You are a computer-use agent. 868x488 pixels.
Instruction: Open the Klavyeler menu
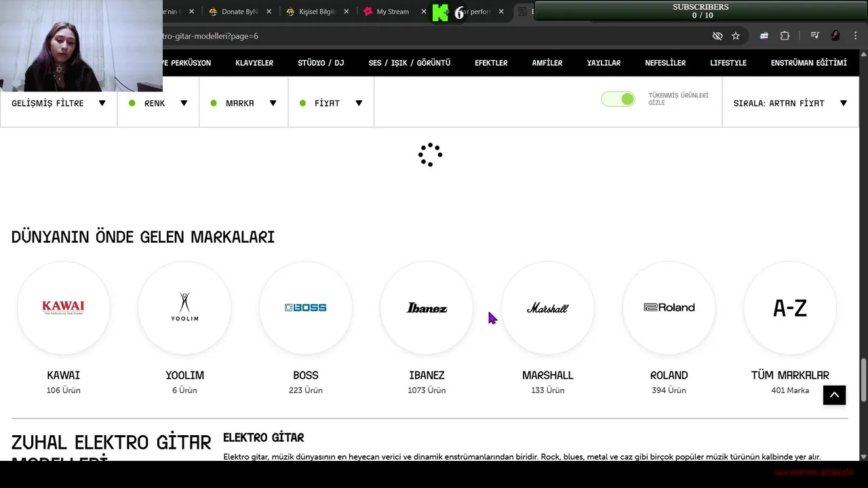(254, 63)
